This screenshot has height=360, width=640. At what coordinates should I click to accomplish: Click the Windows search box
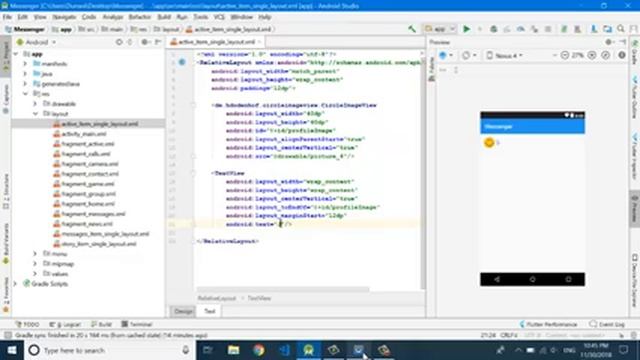[x=109, y=350]
